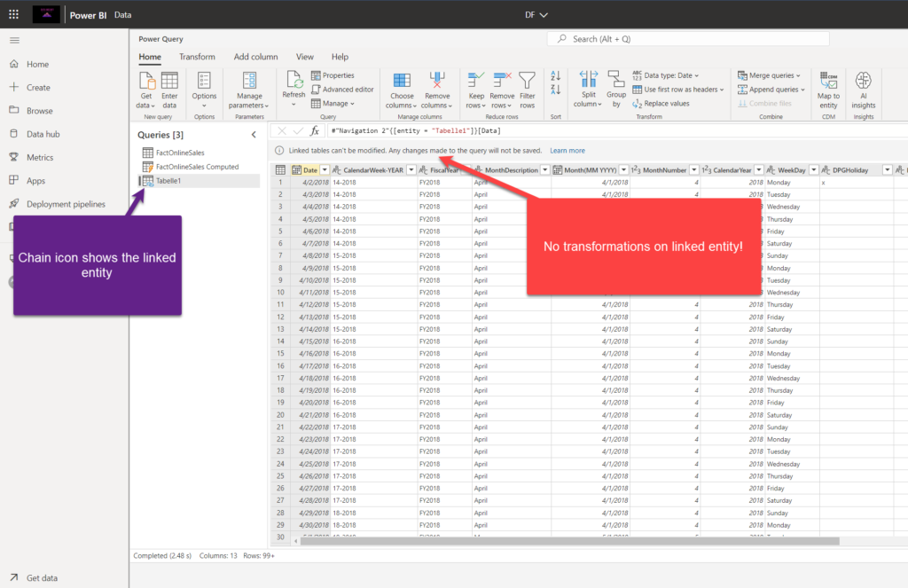908x588 pixels.
Task: Click Manage parameters in ribbon
Action: click(249, 90)
